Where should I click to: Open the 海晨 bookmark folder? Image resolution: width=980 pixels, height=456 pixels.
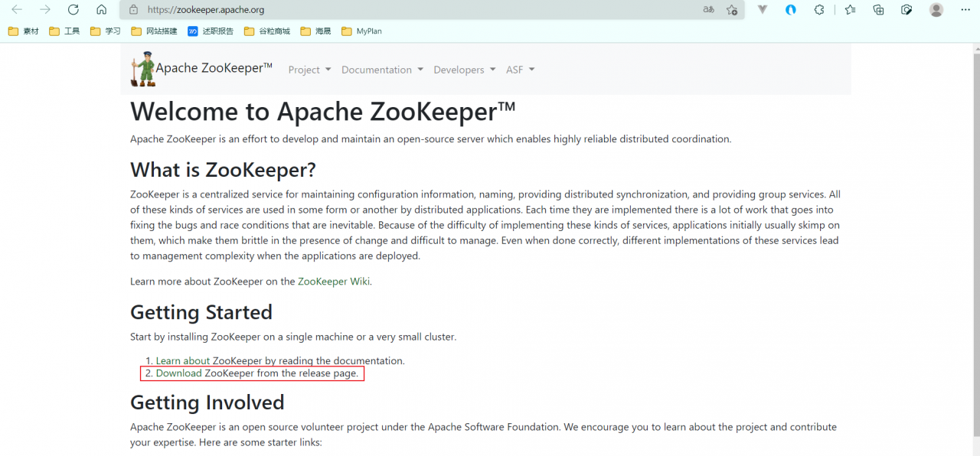click(x=315, y=31)
